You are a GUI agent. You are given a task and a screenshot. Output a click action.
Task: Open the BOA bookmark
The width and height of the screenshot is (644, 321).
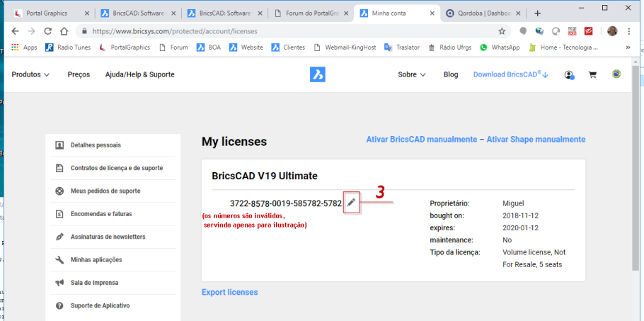tap(209, 47)
